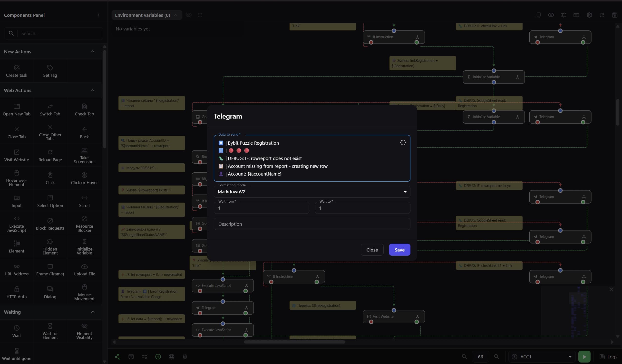
Task: Click the components Search box
Action: (x=54, y=33)
